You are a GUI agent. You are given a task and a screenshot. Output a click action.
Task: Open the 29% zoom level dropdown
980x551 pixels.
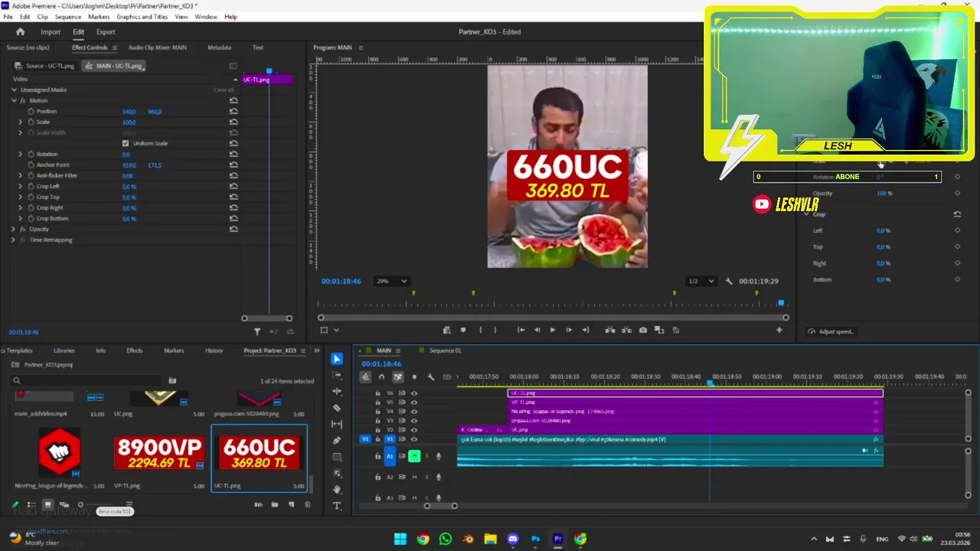(x=392, y=281)
